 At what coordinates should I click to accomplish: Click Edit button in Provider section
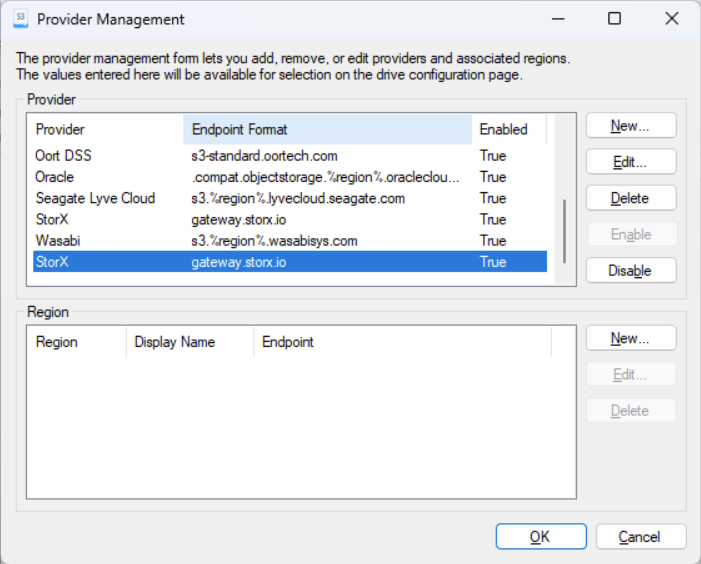pyautogui.click(x=631, y=162)
